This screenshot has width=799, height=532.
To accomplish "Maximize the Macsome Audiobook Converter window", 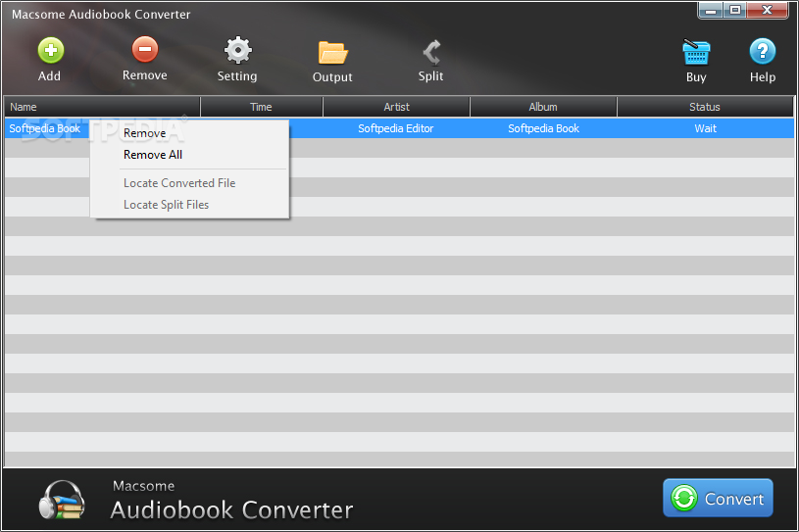I will [735, 10].
